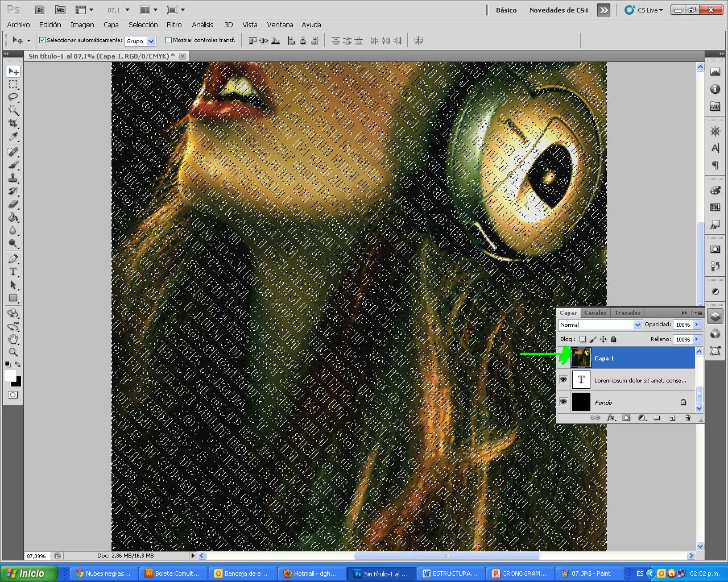This screenshot has width=728, height=582.
Task: Open the arrange documents dropdown
Action: [149, 10]
